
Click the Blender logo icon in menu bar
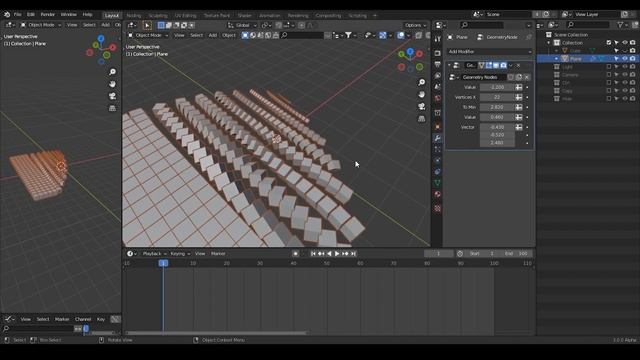click(x=7, y=14)
